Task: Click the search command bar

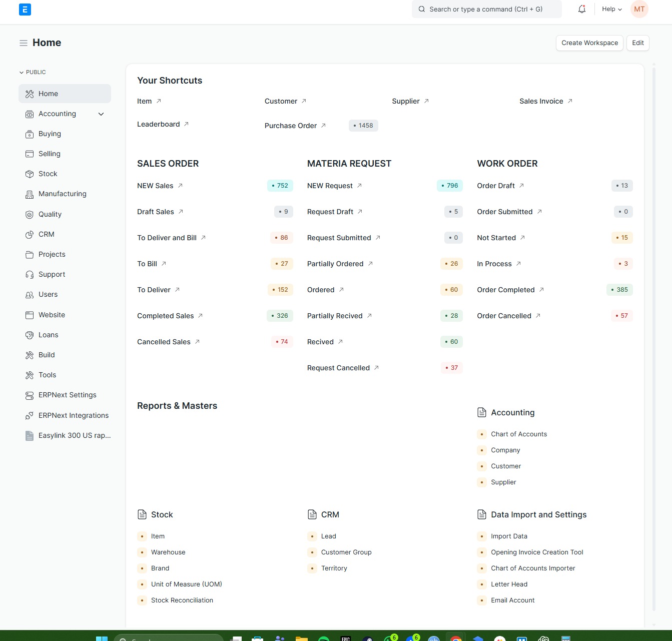Action: click(486, 9)
